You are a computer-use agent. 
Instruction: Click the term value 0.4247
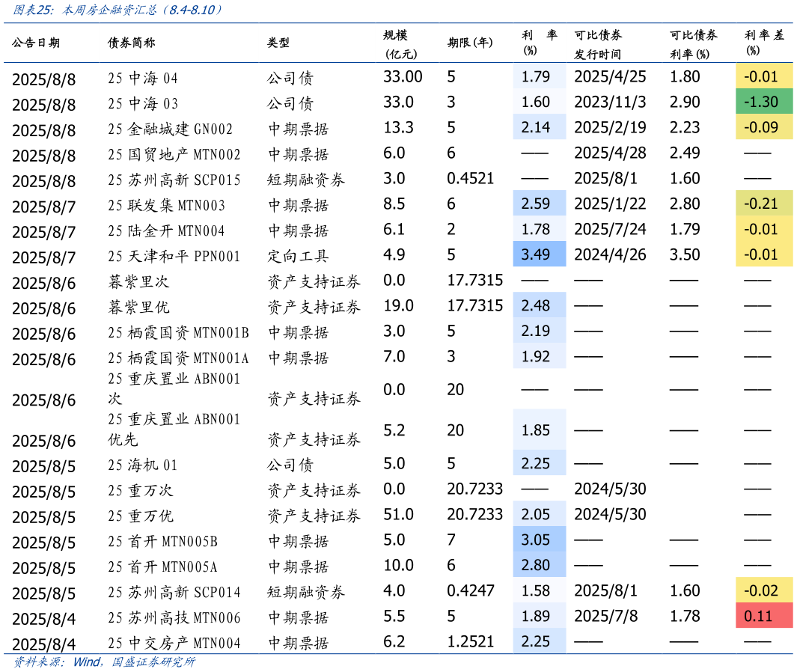coord(470,590)
